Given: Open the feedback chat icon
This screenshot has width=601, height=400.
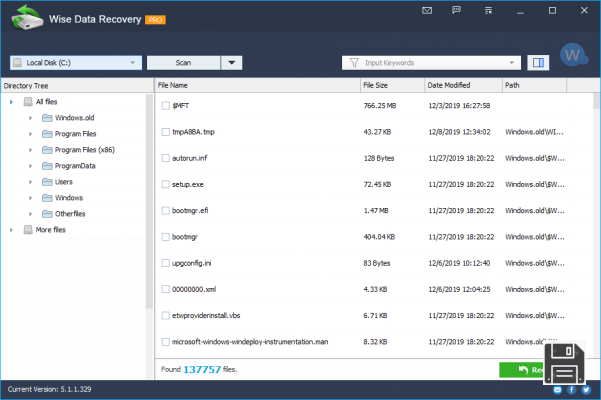Looking at the screenshot, I should (x=456, y=10).
